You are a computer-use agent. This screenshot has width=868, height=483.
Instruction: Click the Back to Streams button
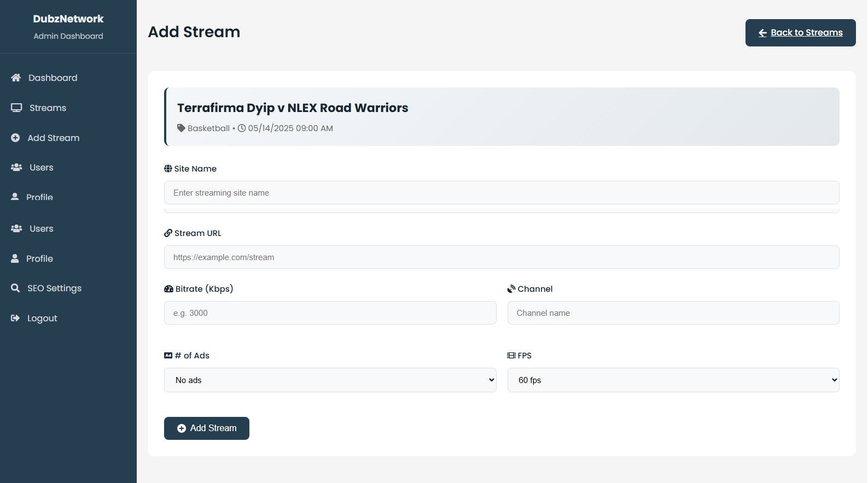pos(800,33)
